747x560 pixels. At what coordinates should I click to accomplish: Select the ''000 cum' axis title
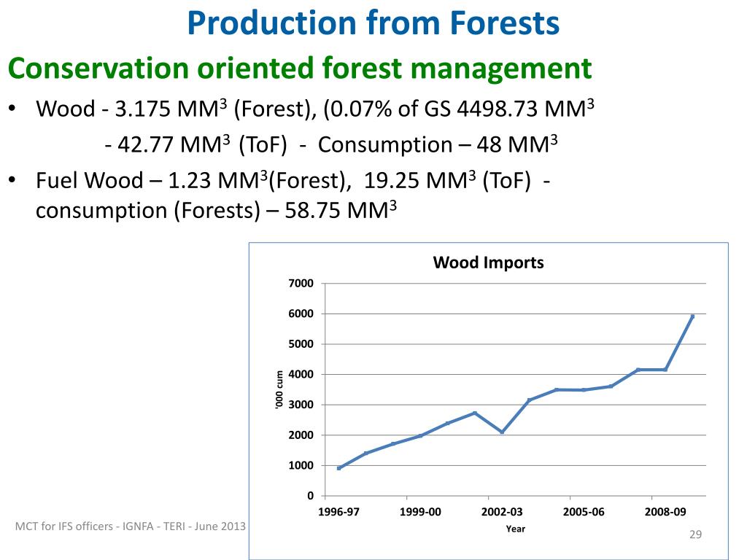coord(279,389)
